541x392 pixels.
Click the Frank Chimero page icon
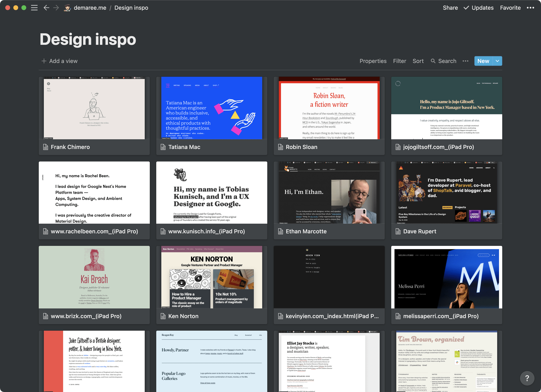click(x=46, y=147)
